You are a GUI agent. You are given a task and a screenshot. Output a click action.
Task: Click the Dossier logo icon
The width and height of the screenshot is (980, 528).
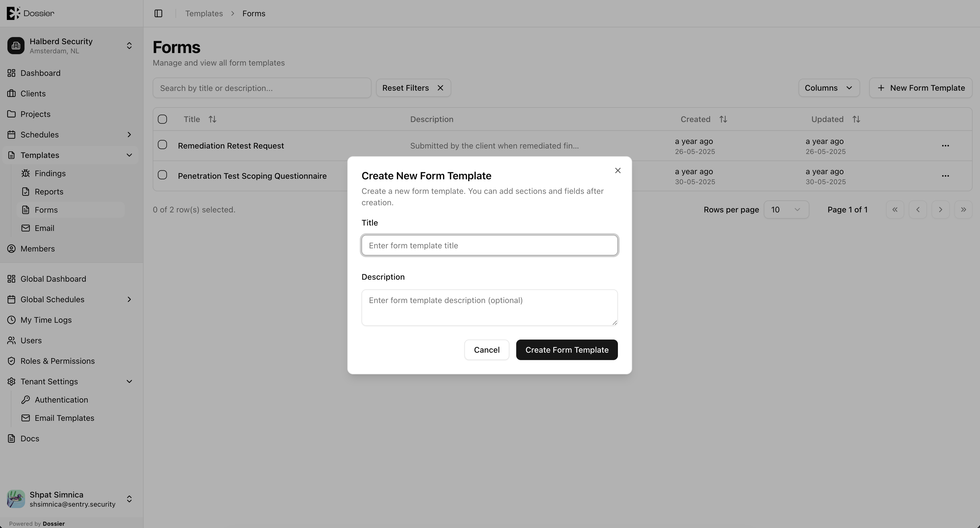point(13,13)
